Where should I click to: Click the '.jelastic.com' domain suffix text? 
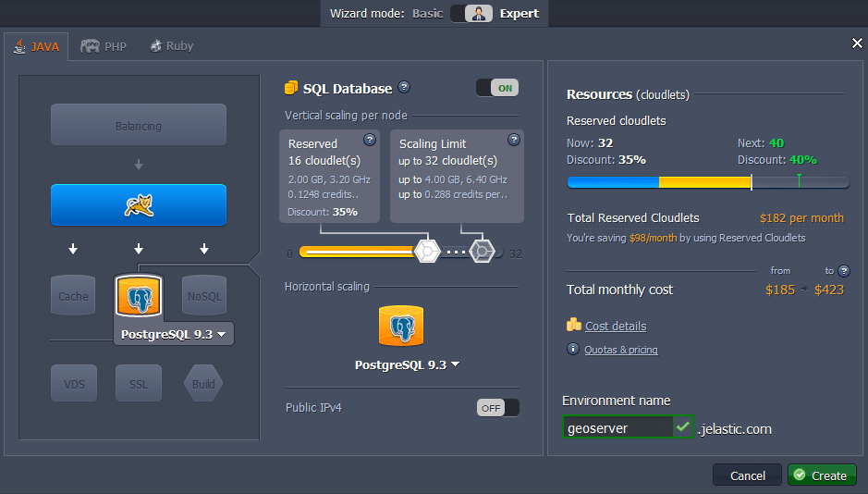click(x=734, y=429)
